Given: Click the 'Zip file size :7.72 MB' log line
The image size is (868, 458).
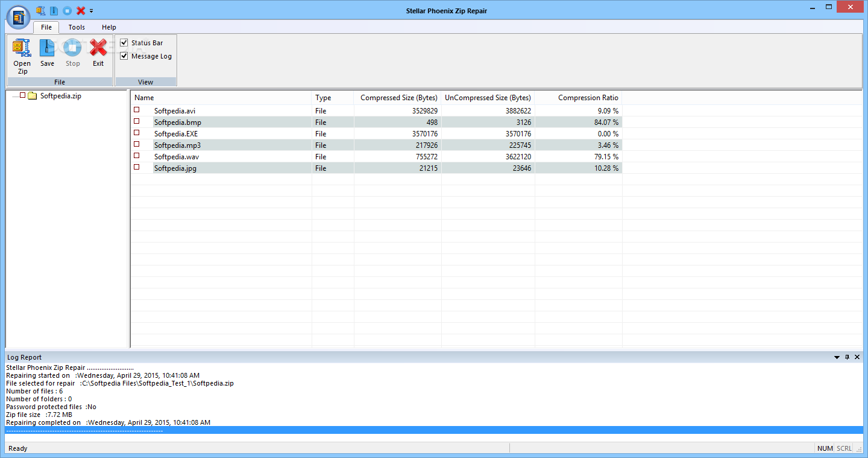Looking at the screenshot, I should (x=39, y=415).
